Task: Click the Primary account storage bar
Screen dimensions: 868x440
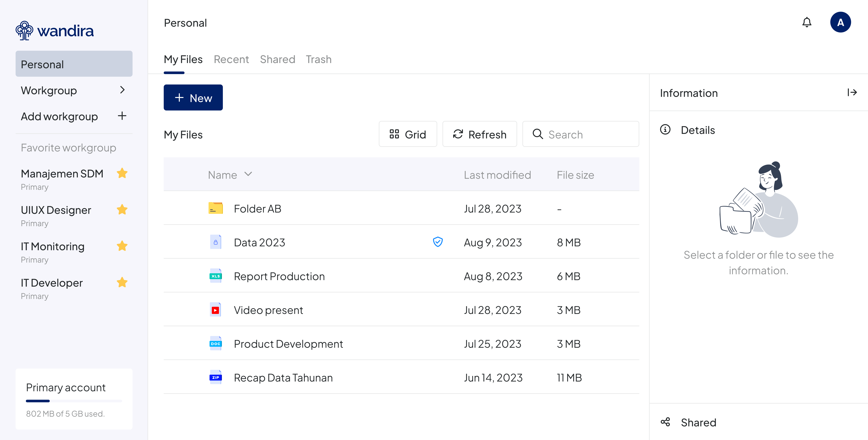Action: (74, 401)
